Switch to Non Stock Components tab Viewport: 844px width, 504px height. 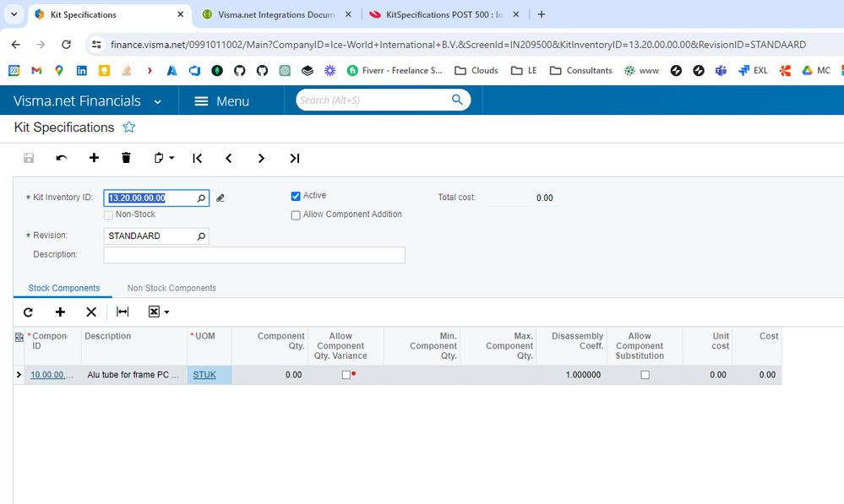[x=172, y=289]
